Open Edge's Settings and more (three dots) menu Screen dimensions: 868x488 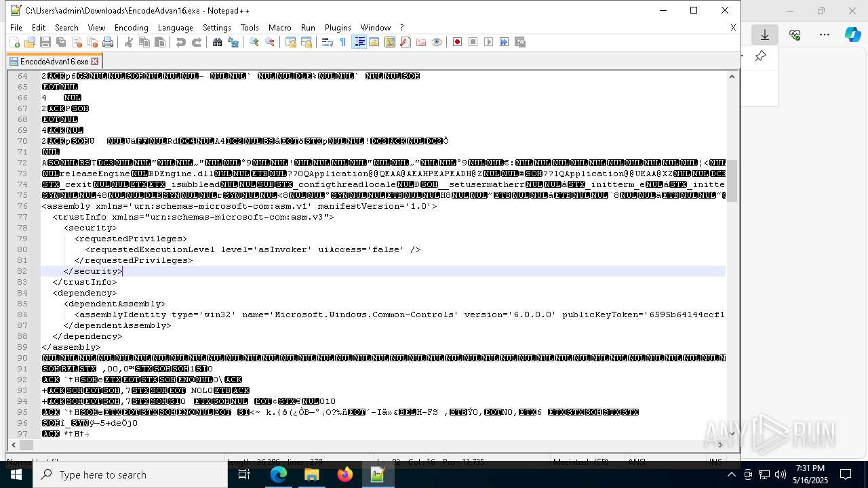(825, 35)
